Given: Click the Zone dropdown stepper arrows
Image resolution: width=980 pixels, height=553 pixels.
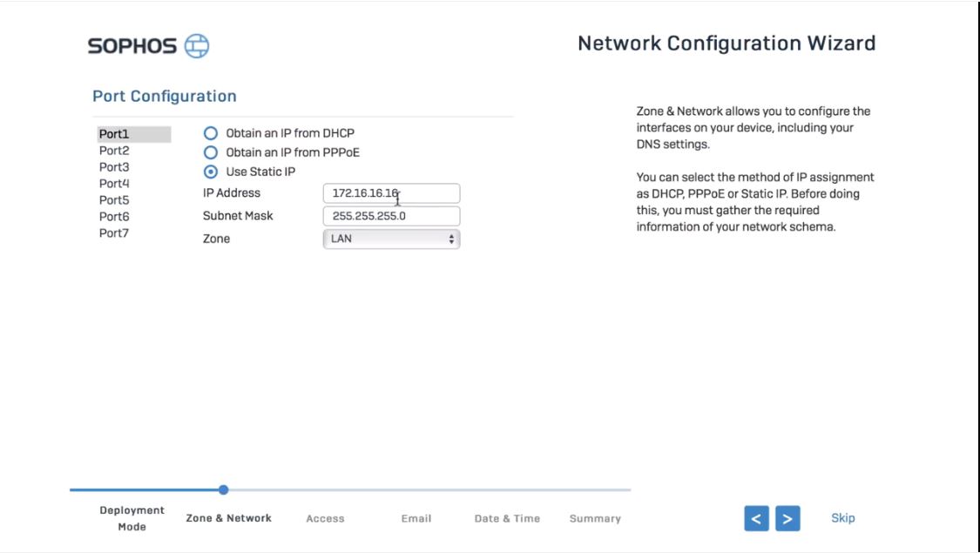Looking at the screenshot, I should 451,237.
